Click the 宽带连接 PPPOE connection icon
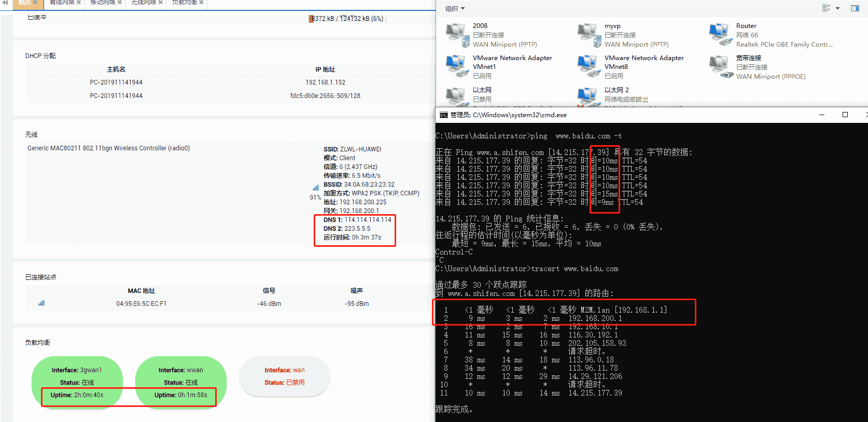Screen dimensions: 868x422 [720, 67]
